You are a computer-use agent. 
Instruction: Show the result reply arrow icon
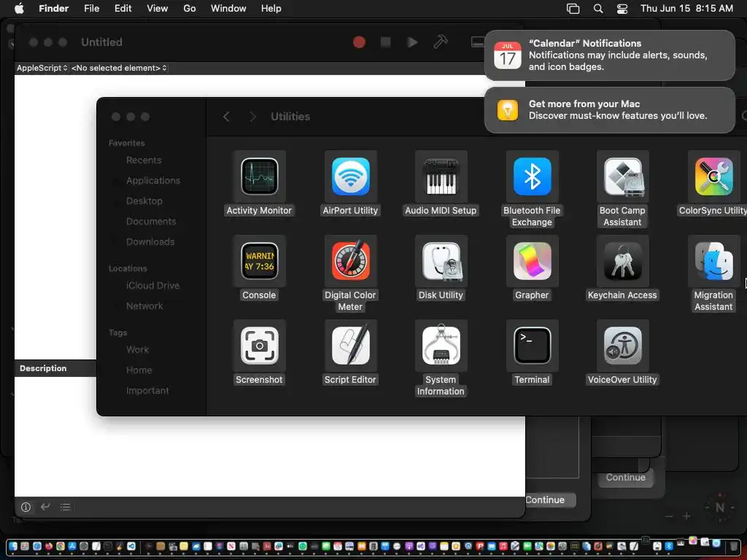[x=46, y=507]
